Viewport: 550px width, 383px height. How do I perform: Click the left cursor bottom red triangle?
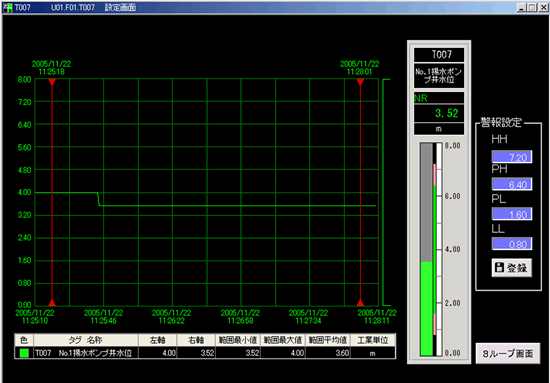[52, 302]
